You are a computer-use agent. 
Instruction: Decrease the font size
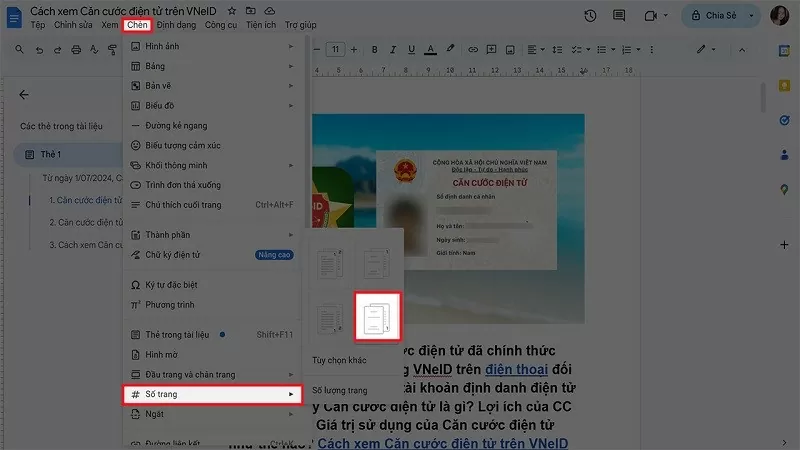[x=316, y=49]
